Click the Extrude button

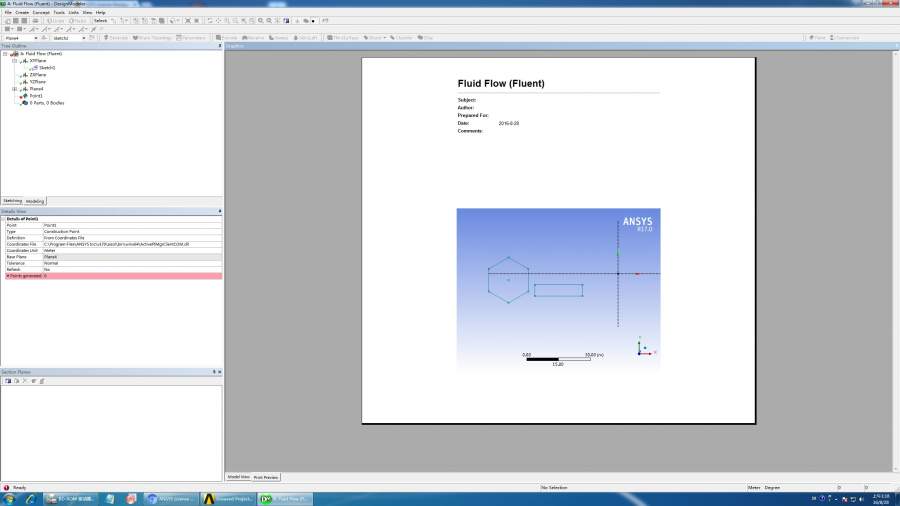[227, 38]
